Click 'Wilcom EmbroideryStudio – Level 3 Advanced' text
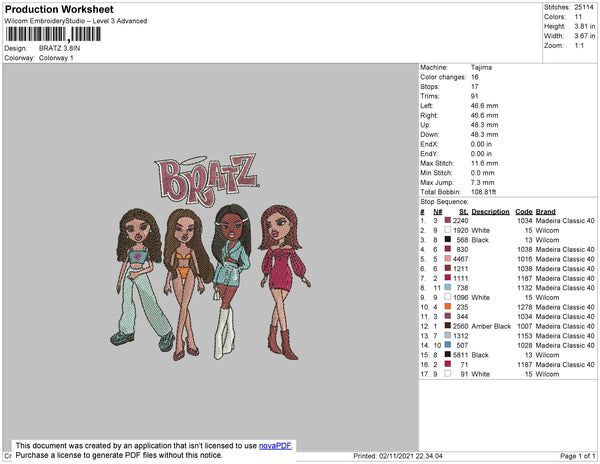Screen dimensions: 600x464 tap(76, 21)
